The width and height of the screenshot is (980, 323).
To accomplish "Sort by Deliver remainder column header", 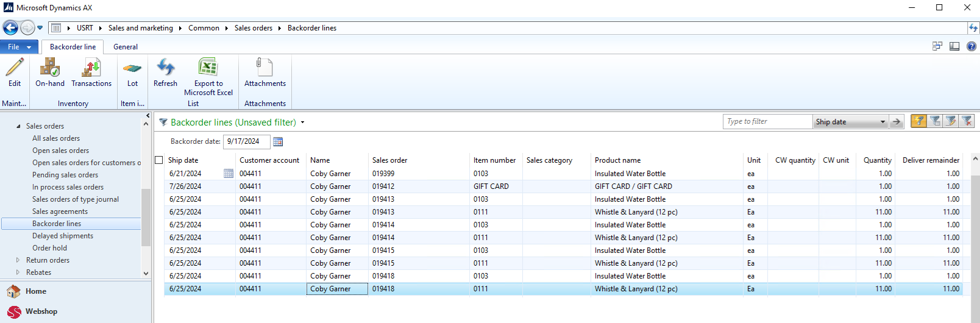I will (931, 160).
